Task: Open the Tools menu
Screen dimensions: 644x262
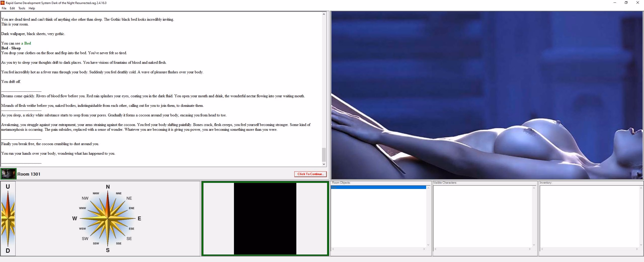Action: click(22, 8)
